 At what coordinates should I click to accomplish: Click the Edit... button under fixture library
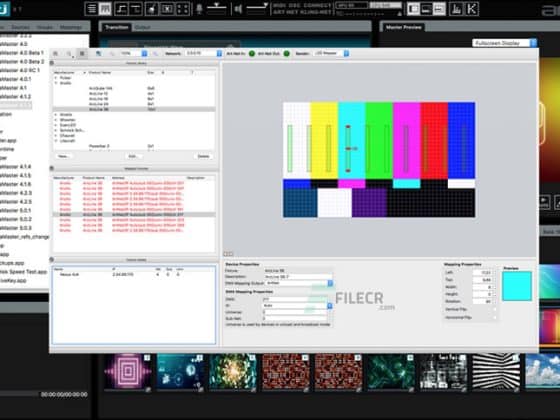tap(133, 156)
